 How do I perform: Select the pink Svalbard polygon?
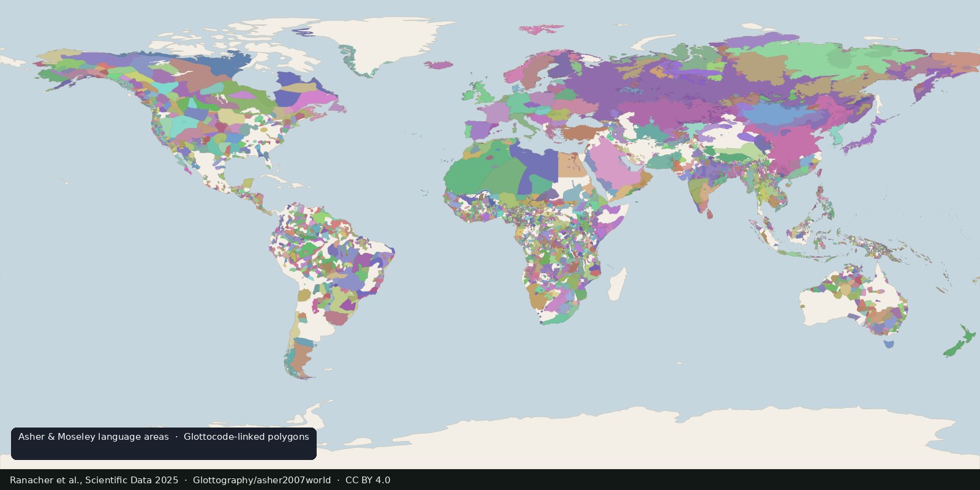pyautogui.click(x=540, y=29)
